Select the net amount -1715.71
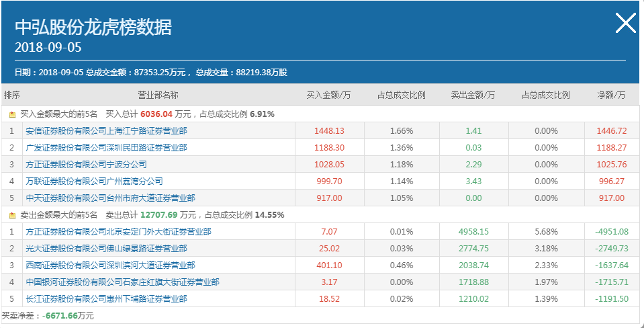644x328 pixels. 612,282
